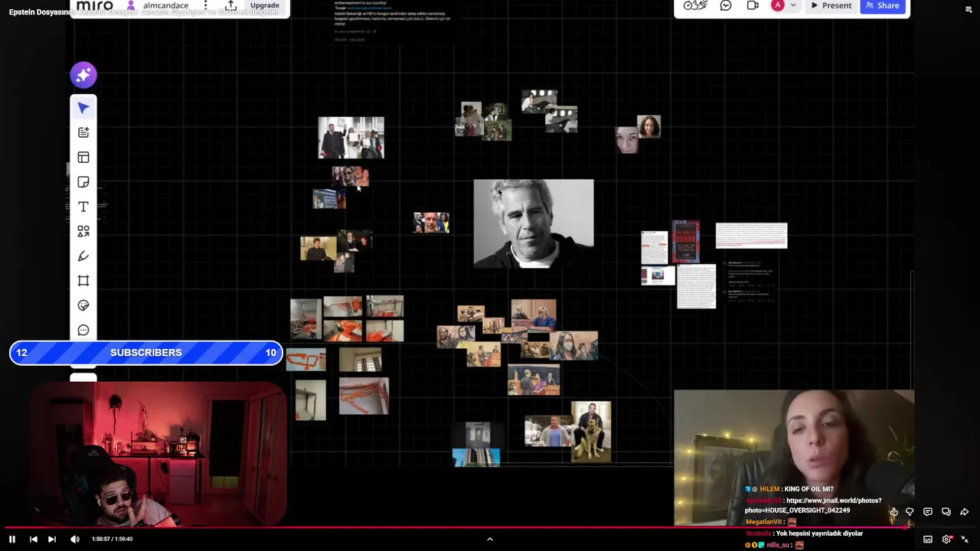The height and width of the screenshot is (551, 980).
Task: Dislike the video with thumbs down
Action: [910, 512]
